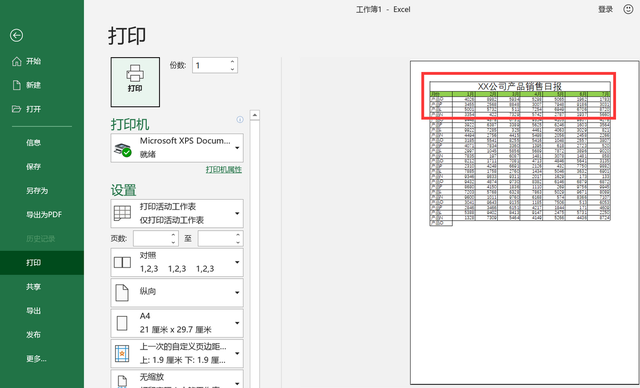
Task: Open printer properties link
Action: coord(224,170)
